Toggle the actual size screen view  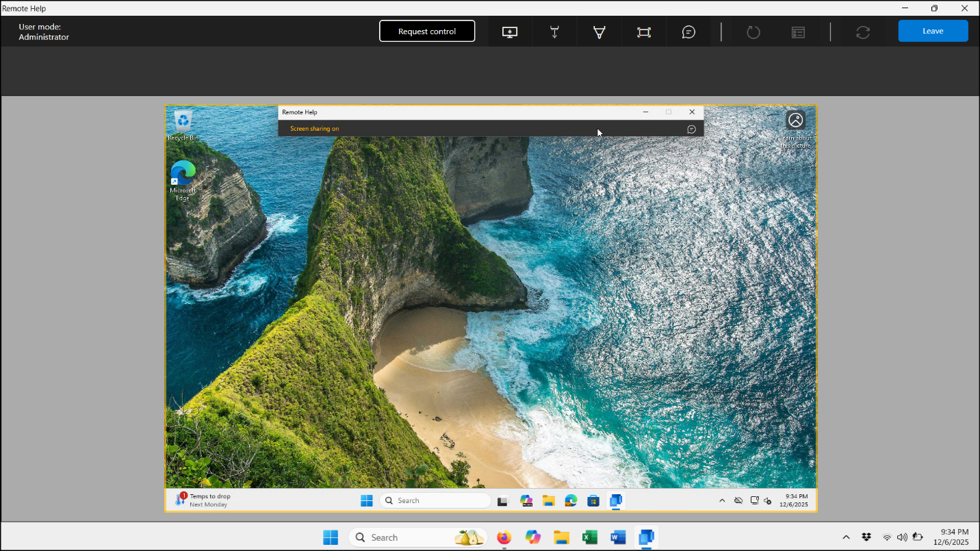tap(644, 32)
